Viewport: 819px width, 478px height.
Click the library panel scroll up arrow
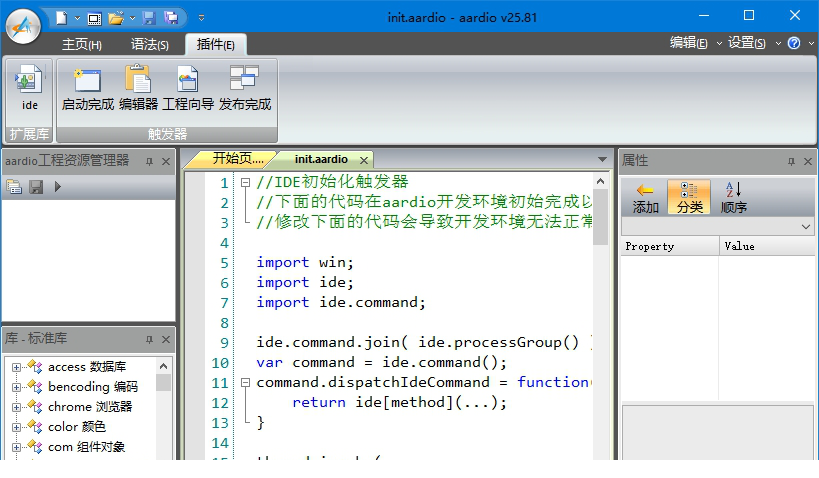click(x=163, y=366)
